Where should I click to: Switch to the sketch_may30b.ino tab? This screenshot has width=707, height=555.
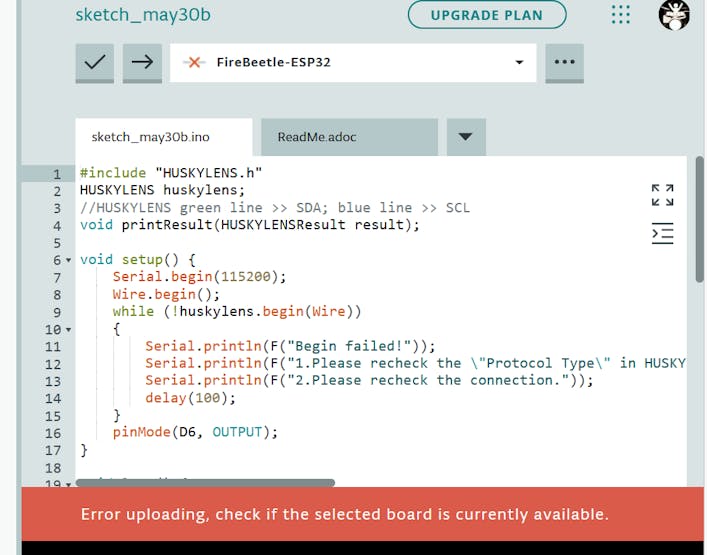(151, 137)
